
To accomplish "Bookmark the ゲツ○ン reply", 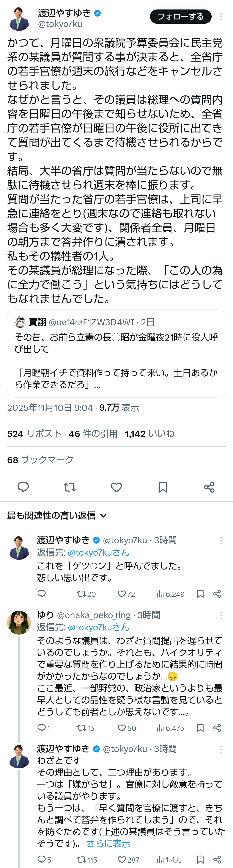I will (200, 594).
